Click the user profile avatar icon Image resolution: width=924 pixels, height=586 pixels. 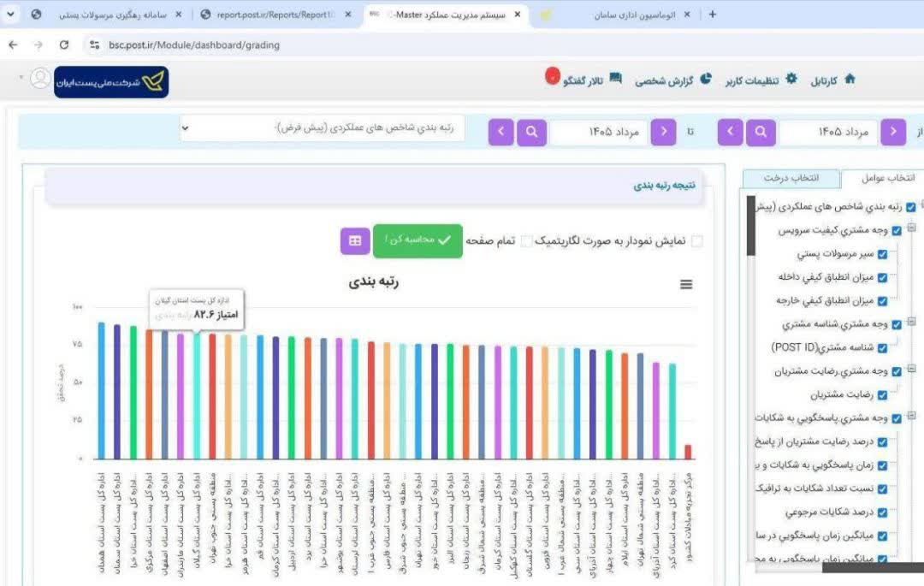(40, 79)
